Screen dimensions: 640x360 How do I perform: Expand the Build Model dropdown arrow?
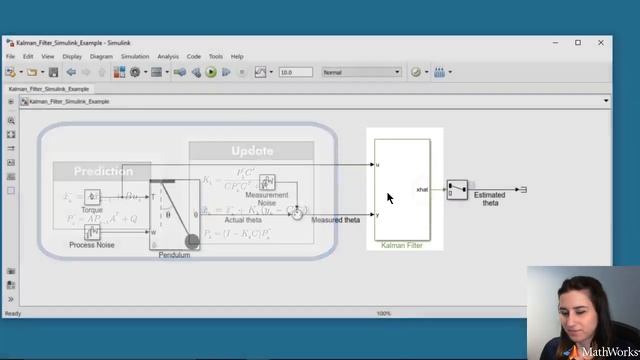point(450,72)
